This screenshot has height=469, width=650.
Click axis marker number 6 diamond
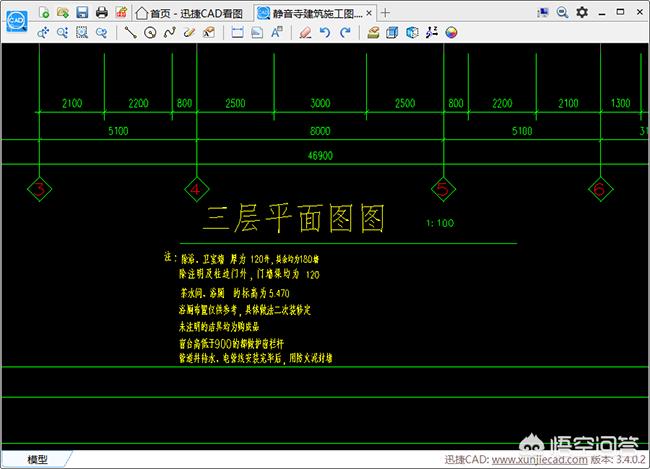click(x=601, y=190)
